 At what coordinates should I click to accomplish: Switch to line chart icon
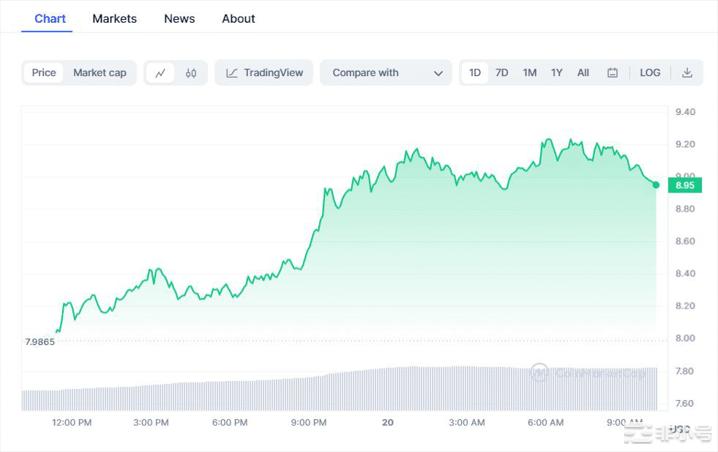pyautogui.click(x=160, y=73)
